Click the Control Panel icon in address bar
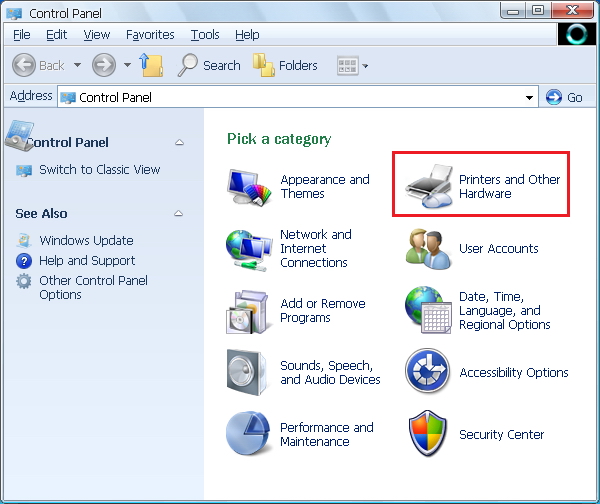The height and width of the screenshot is (504, 600). pyautogui.click(x=68, y=98)
